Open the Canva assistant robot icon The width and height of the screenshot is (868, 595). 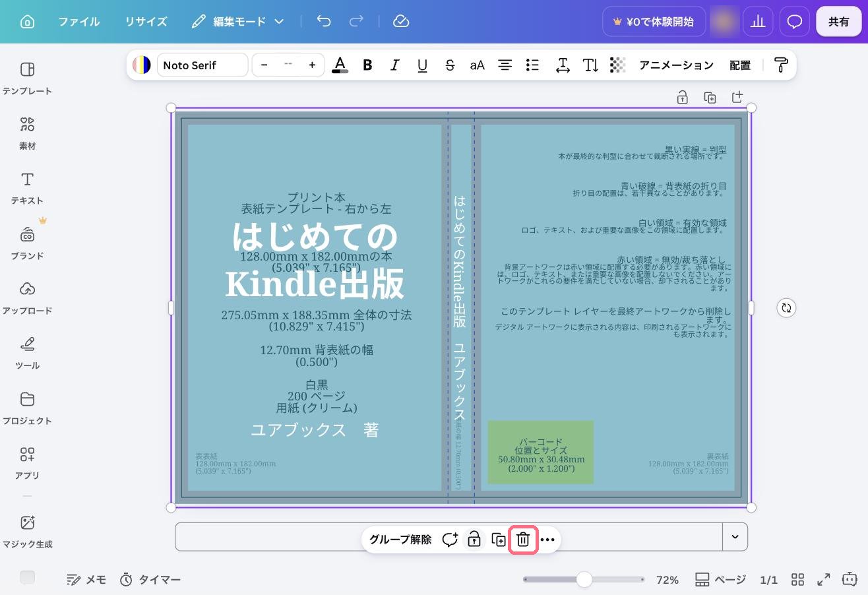click(x=850, y=579)
